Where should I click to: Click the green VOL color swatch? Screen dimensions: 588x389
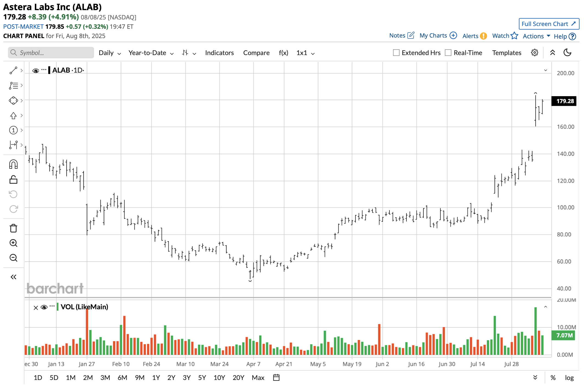58,307
